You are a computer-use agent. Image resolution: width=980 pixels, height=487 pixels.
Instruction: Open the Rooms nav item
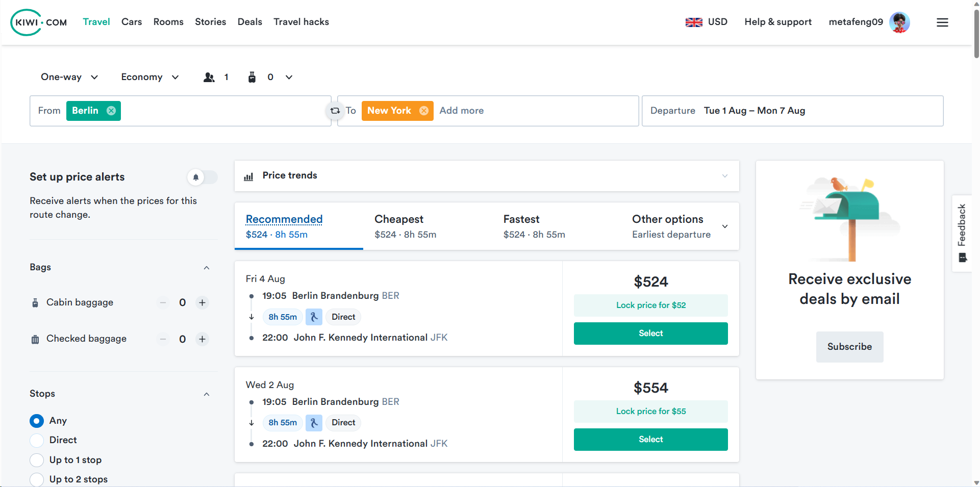pyautogui.click(x=168, y=22)
